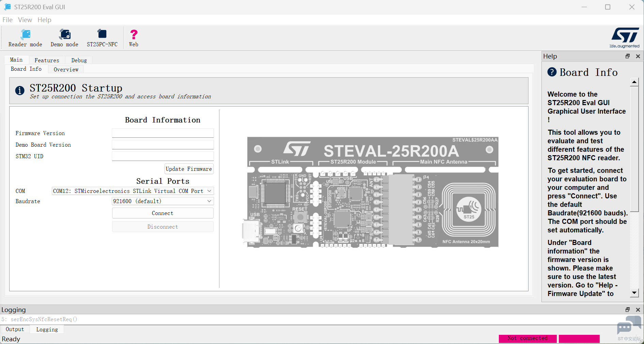Open the Help menu
644x344 pixels.
(x=44, y=20)
